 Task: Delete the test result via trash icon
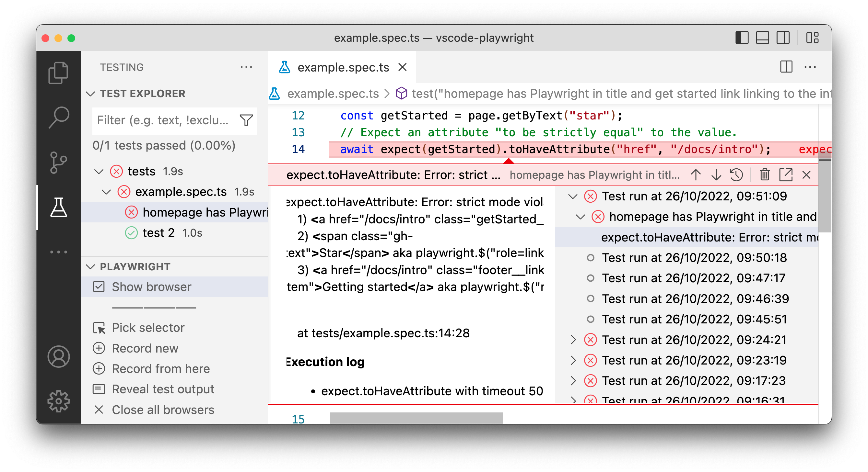coord(765,175)
